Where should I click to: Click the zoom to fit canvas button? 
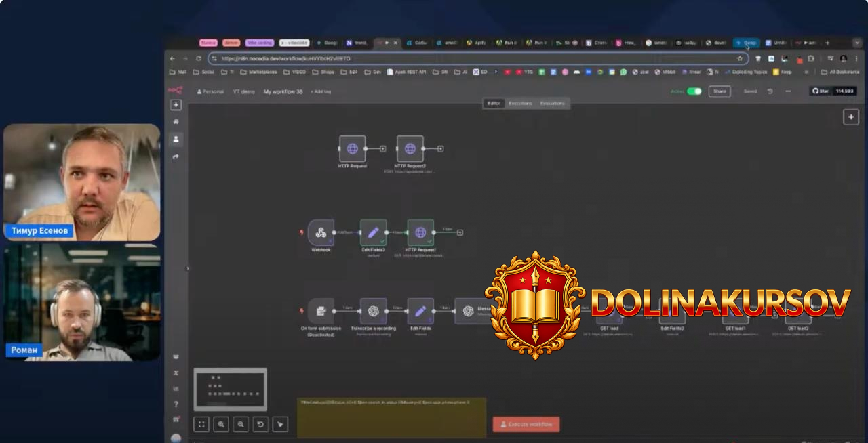click(201, 424)
